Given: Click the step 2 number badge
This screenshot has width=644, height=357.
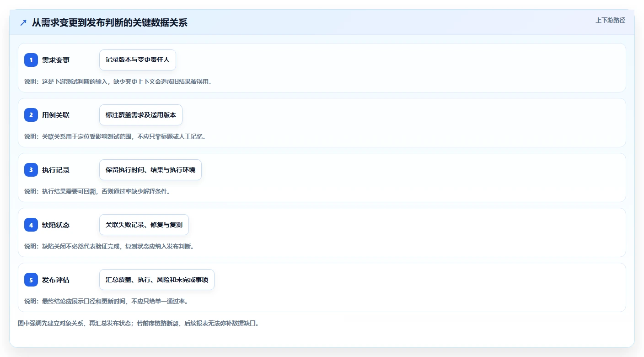Looking at the screenshot, I should pos(31,115).
